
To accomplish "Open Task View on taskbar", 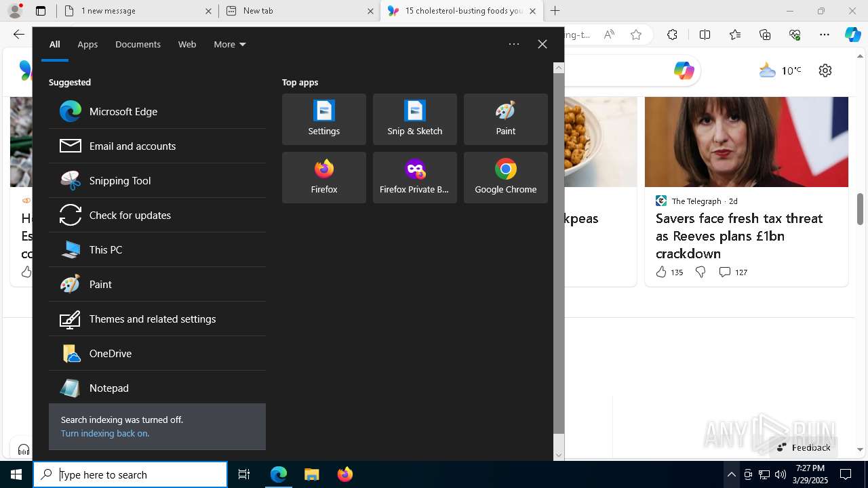I will click(x=244, y=474).
